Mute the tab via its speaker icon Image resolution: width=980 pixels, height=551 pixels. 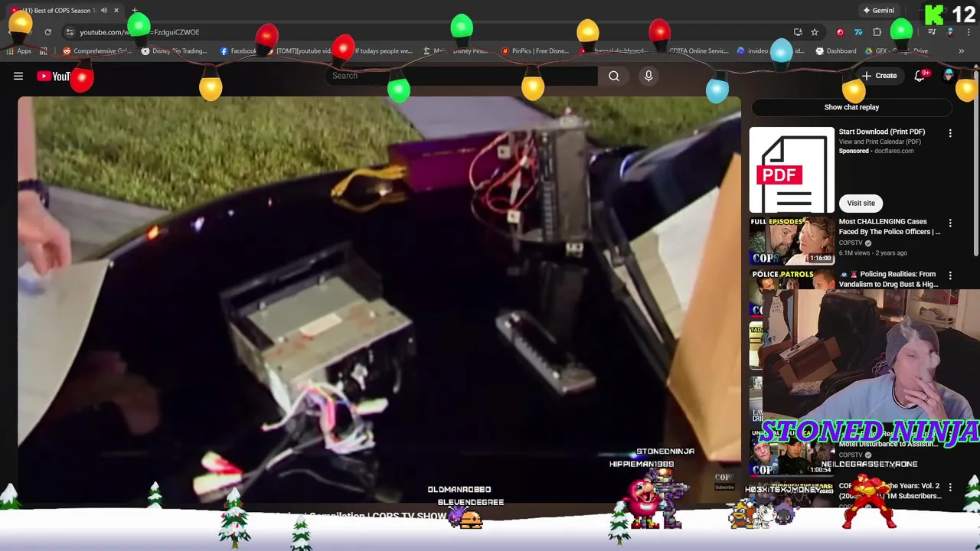click(103, 11)
